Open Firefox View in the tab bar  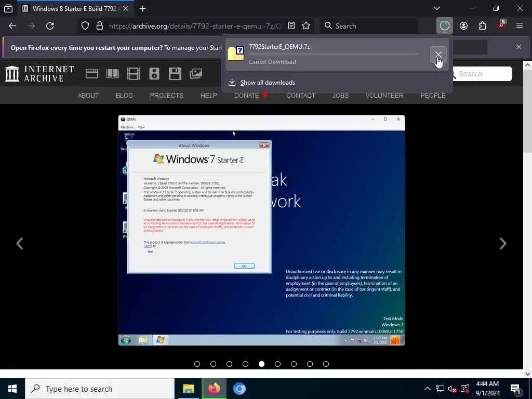point(8,8)
